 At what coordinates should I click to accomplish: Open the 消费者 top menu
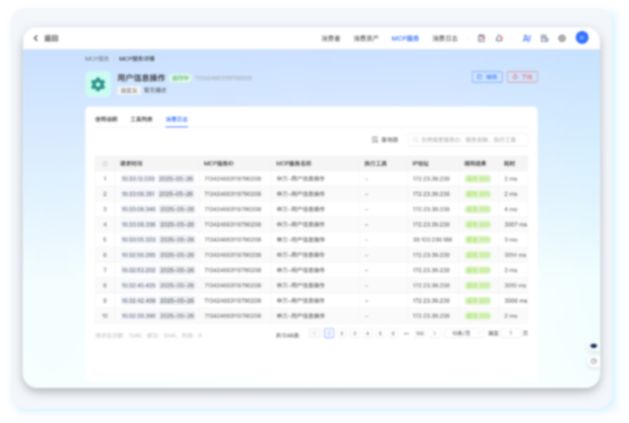point(331,38)
